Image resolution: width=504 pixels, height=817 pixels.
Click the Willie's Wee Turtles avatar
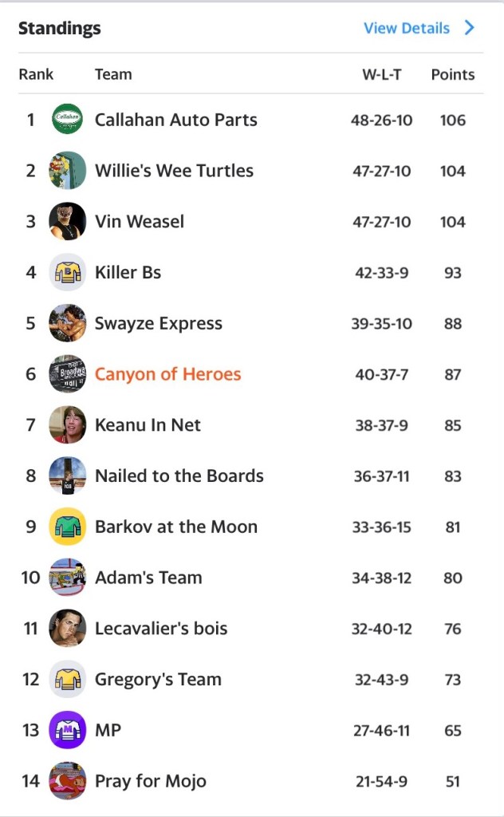pos(67,171)
